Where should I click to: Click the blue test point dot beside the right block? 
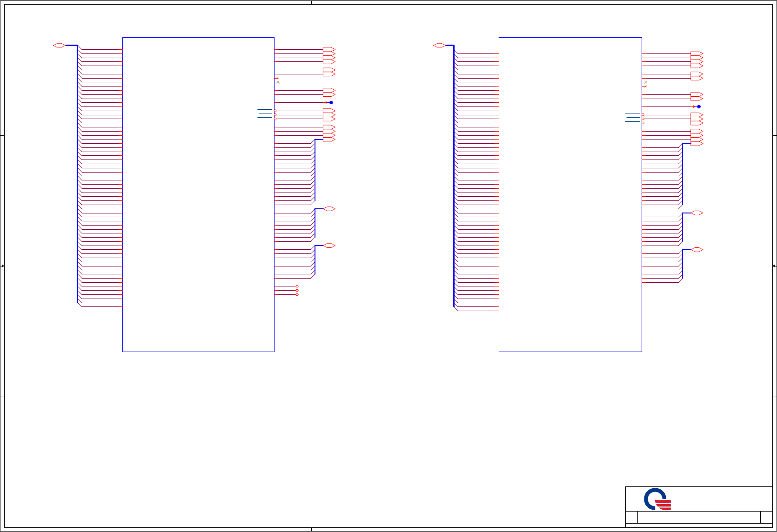click(699, 106)
